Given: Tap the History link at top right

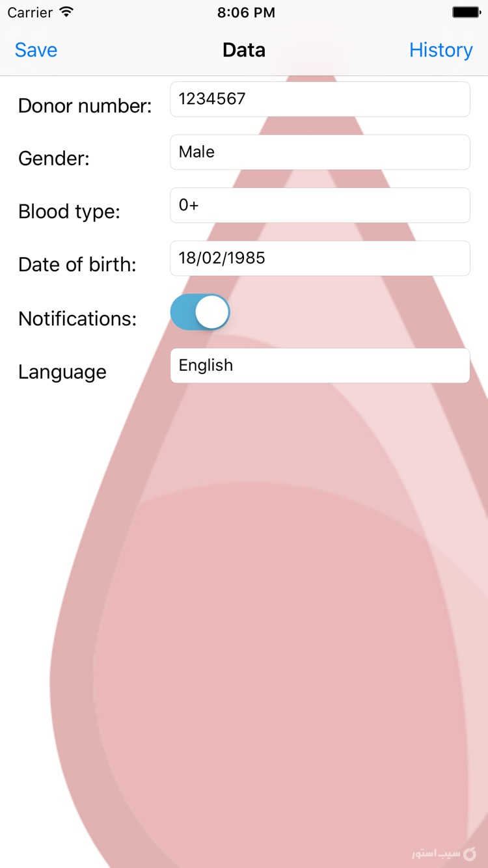Looking at the screenshot, I should pos(441,49).
